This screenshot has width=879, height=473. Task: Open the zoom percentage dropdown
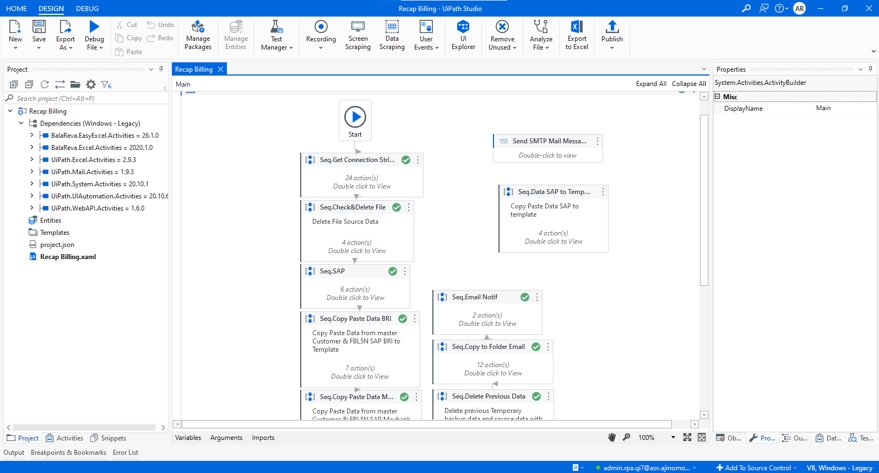(x=672, y=438)
